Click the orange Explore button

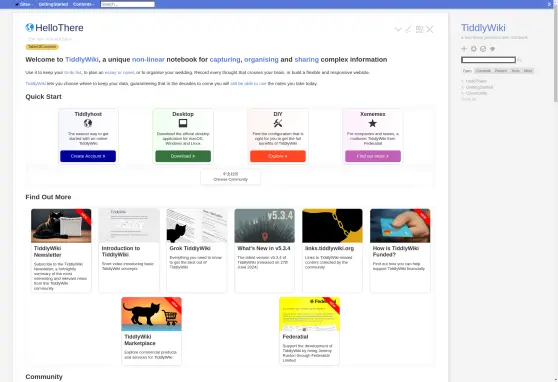coord(278,156)
